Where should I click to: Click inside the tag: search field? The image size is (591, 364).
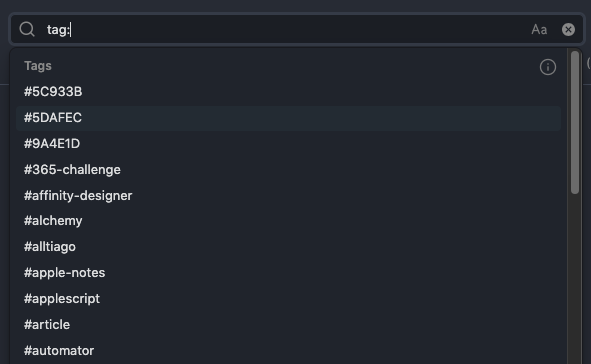[286, 29]
